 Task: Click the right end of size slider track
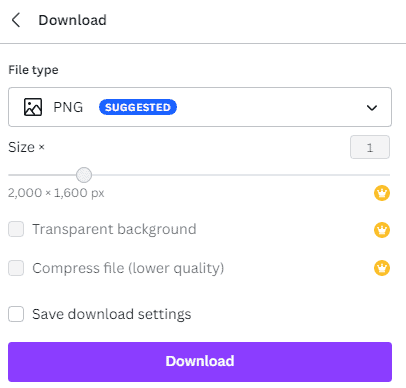point(387,175)
